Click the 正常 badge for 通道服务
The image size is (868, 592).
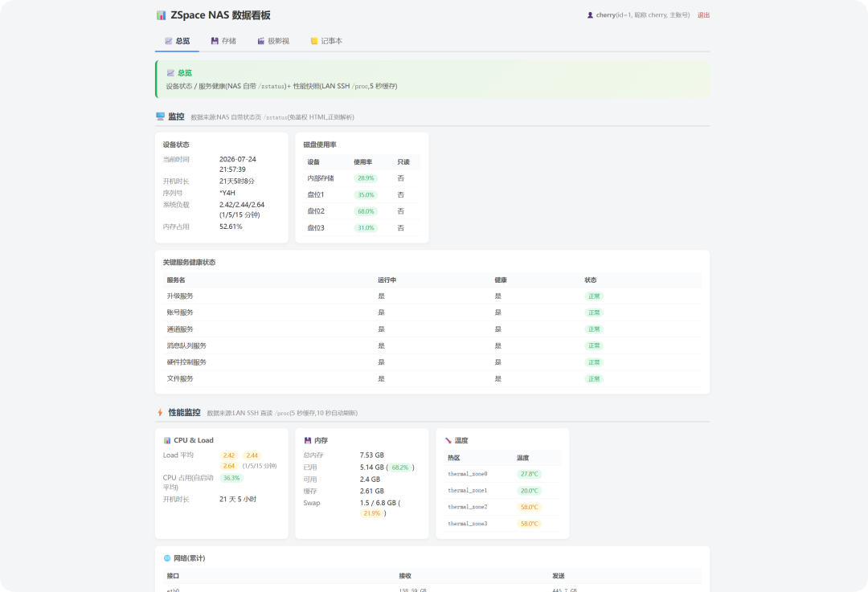click(x=594, y=329)
